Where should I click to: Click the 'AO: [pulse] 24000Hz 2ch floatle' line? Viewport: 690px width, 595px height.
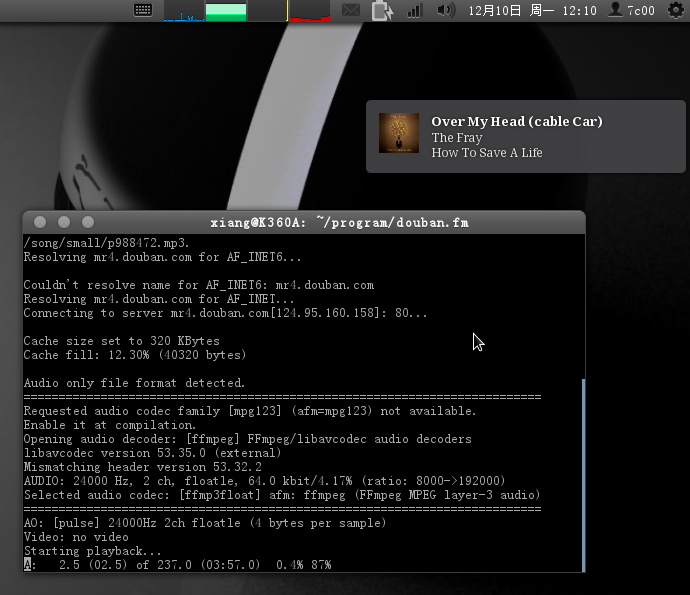(x=205, y=523)
